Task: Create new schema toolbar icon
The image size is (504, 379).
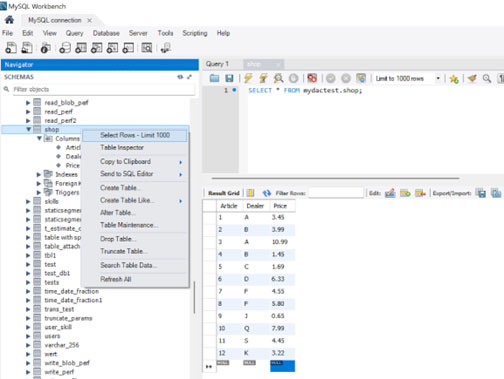Action: (x=65, y=48)
